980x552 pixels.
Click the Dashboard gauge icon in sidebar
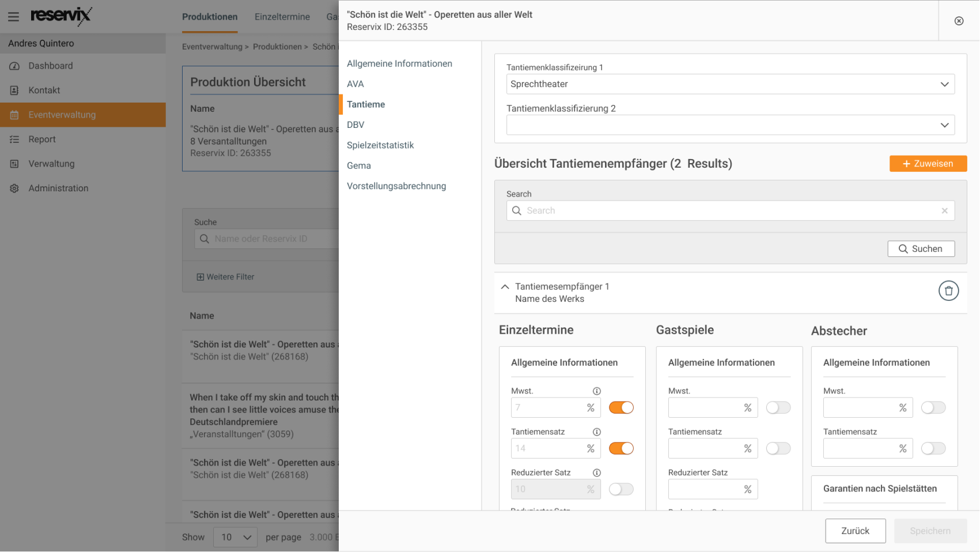(x=14, y=66)
